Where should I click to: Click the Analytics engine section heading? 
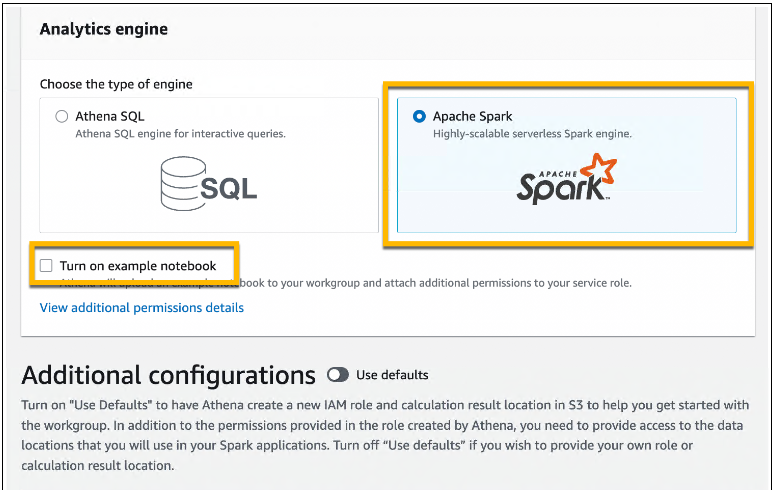103,29
